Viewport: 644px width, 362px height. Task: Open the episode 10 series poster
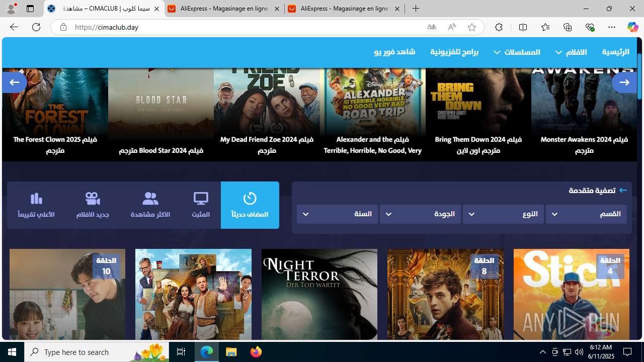pyautogui.click(x=67, y=294)
